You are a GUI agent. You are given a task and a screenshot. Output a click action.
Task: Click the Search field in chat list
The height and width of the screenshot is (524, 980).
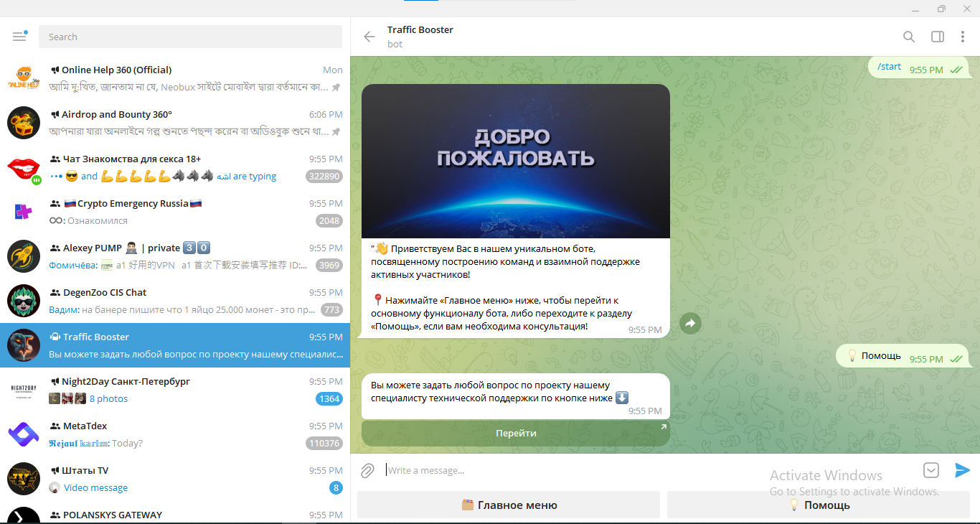pyautogui.click(x=190, y=37)
